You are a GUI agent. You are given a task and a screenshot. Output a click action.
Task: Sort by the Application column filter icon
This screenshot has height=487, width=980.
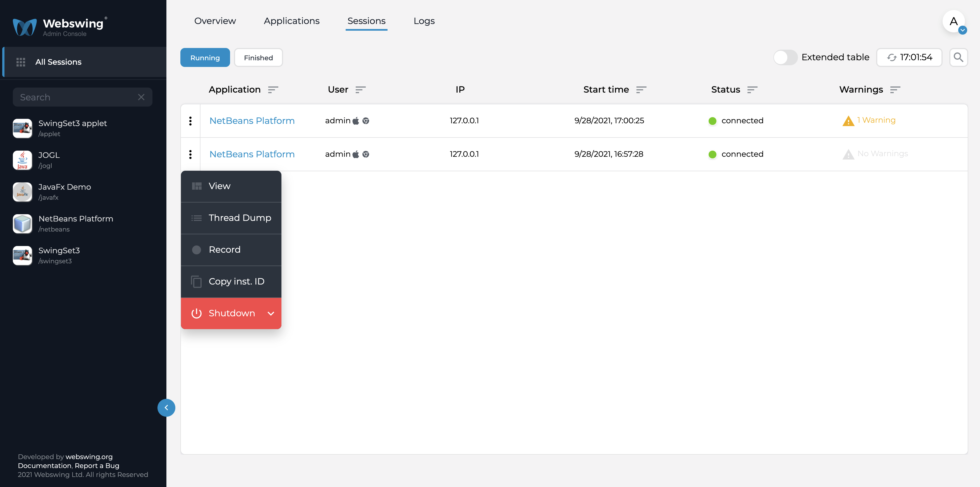click(x=273, y=90)
